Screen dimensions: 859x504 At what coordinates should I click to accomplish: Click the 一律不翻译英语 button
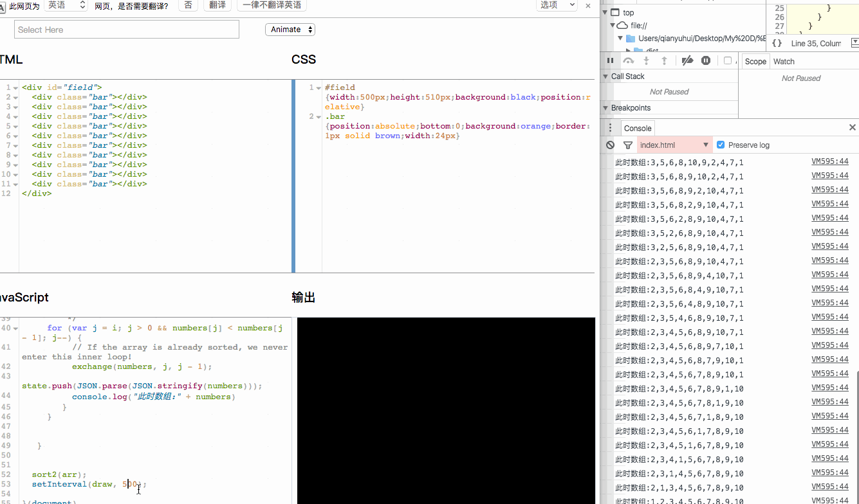(x=272, y=5)
